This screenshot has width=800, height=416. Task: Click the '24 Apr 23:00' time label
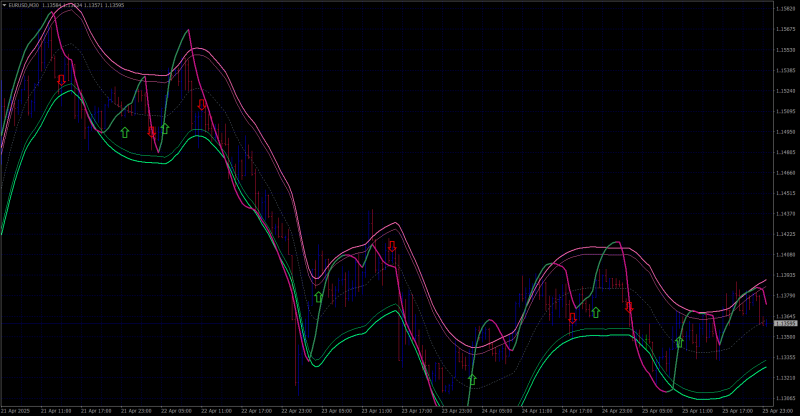coord(617,411)
